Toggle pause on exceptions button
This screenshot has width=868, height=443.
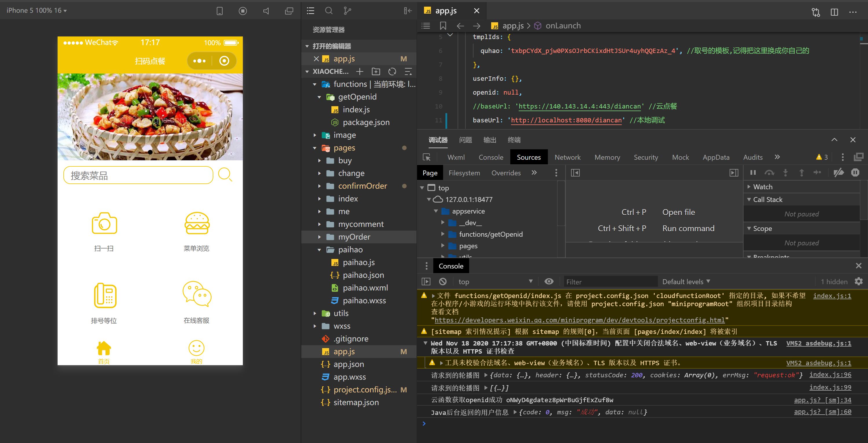click(855, 173)
